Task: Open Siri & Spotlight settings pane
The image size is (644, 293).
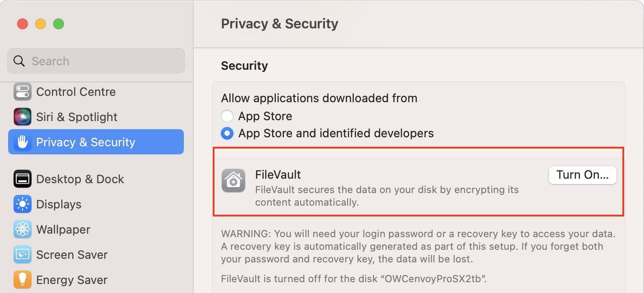Action: (x=77, y=117)
